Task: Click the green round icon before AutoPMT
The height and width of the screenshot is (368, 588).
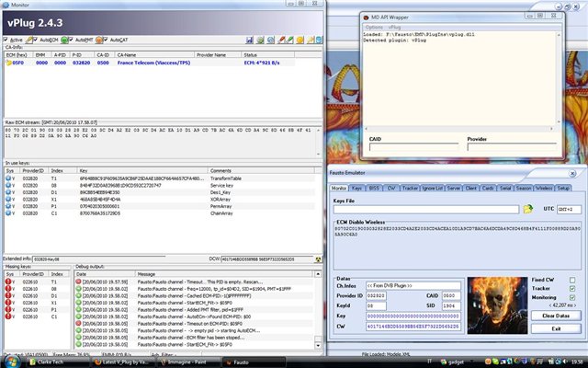Action: 64,40
